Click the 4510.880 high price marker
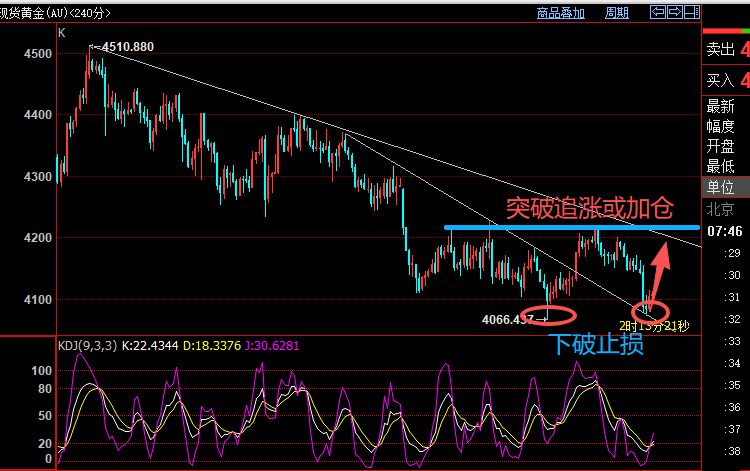The width and height of the screenshot is (750, 471). (127, 47)
